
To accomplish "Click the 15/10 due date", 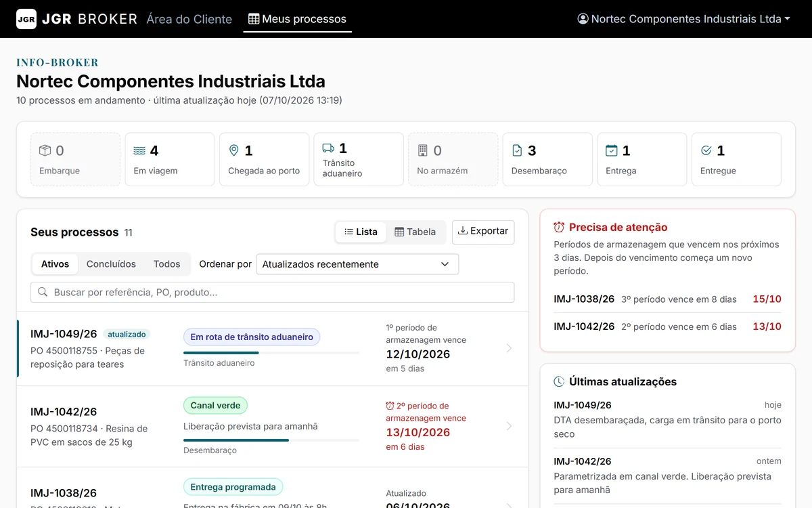I will point(767,299).
